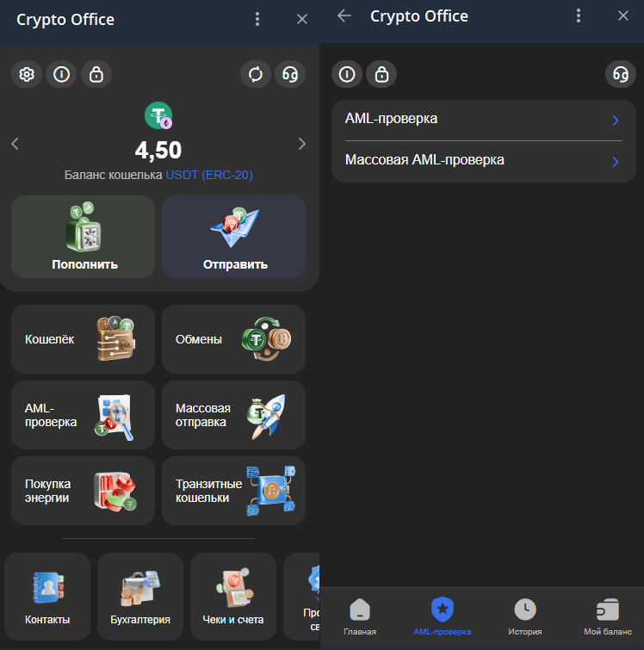Image resolution: width=644 pixels, height=650 pixels.
Task: Show previous wallet with left arrow
Action: [x=15, y=144]
